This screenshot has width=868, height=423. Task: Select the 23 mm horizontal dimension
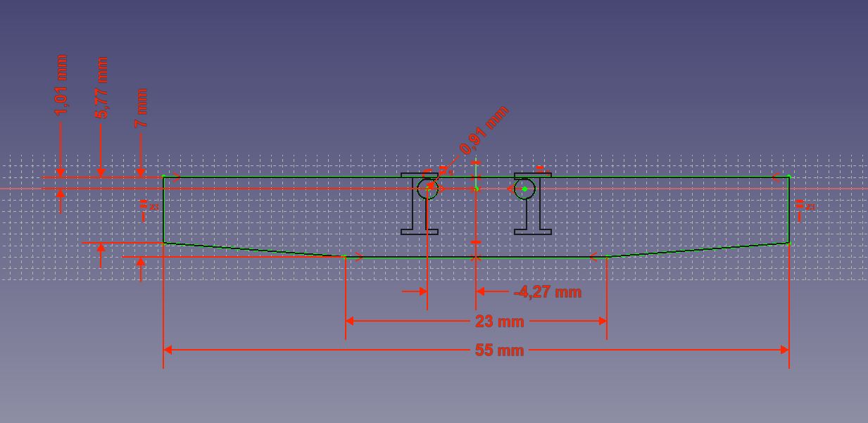pyautogui.click(x=499, y=322)
